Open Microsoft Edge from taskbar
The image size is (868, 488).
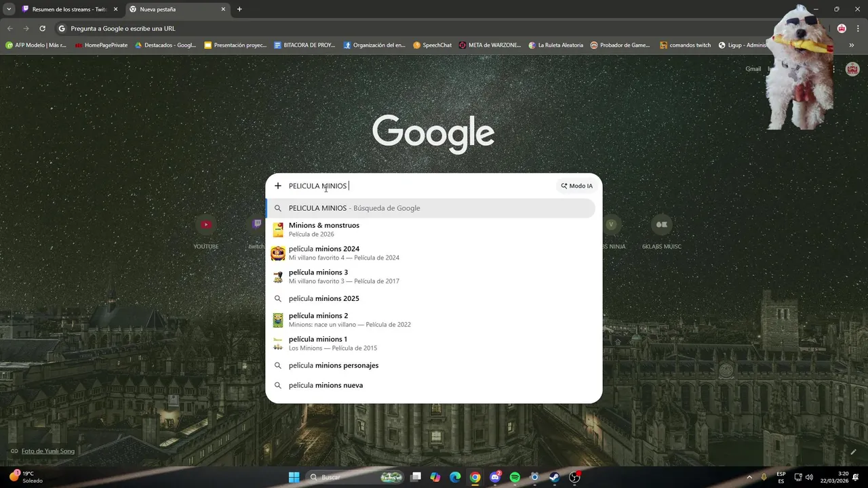(455, 477)
